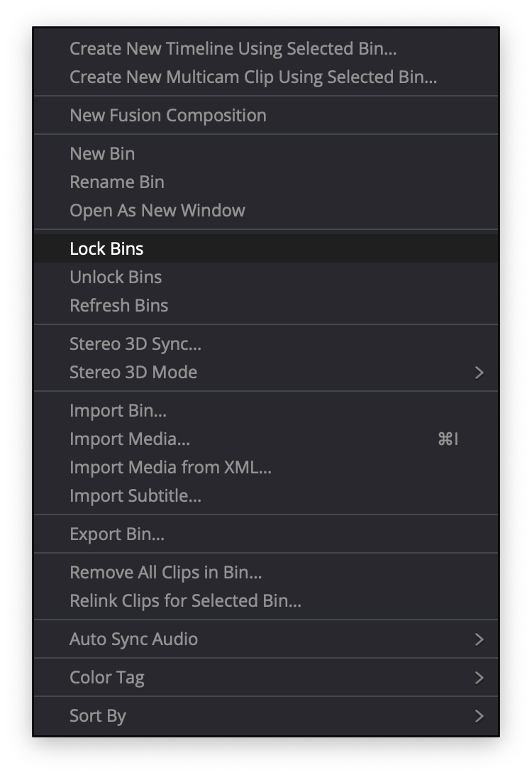
Task: Click the highlighted Lock Bins item
Action: (x=266, y=248)
